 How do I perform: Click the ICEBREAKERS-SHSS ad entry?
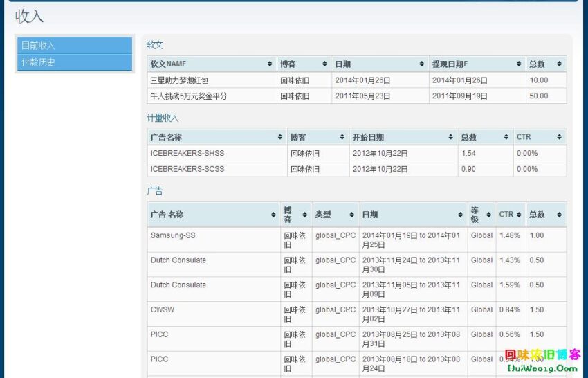(187, 153)
